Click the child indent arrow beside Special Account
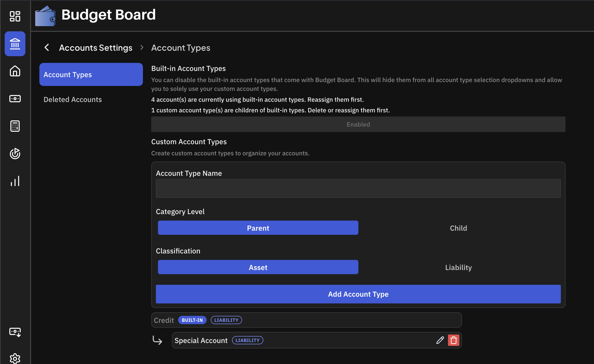Viewport: 594px width, 364px height. pyautogui.click(x=157, y=340)
